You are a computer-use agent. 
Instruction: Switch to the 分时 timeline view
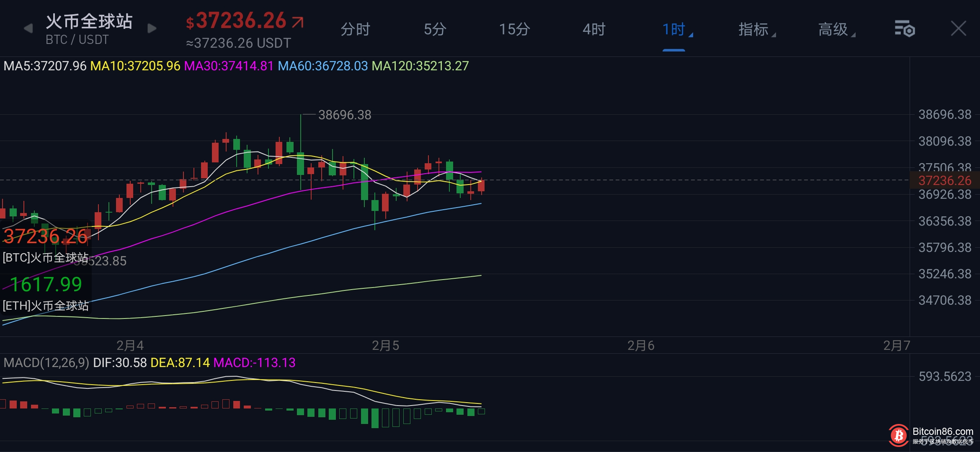point(355,29)
